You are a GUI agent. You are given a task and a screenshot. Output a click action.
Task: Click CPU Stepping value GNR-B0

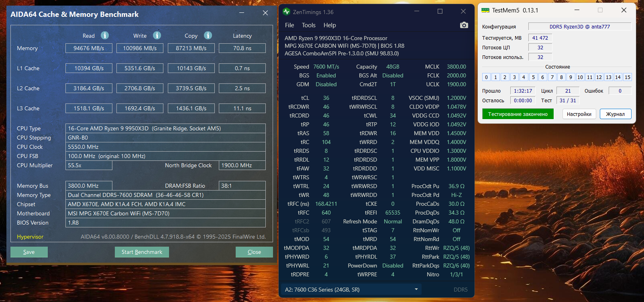coord(165,138)
